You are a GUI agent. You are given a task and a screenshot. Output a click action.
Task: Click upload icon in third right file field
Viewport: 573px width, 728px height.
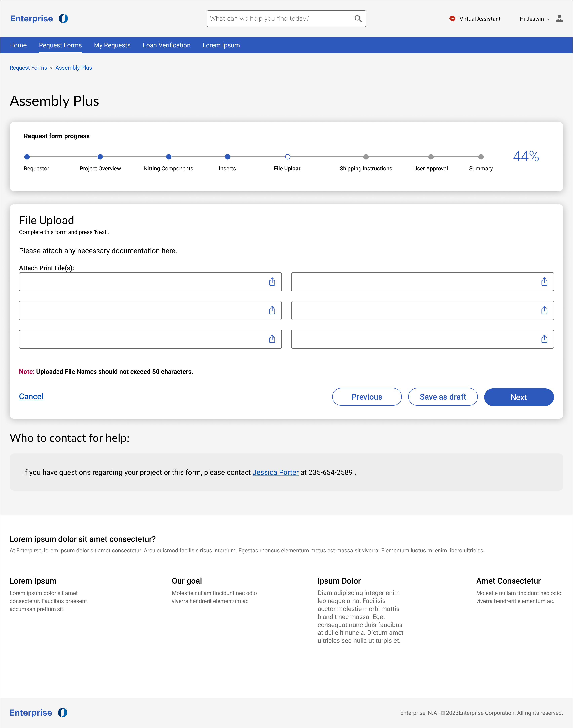tap(544, 339)
